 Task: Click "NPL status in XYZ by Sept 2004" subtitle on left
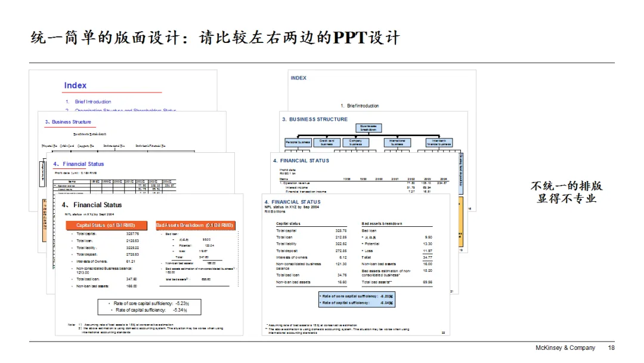pos(89,214)
